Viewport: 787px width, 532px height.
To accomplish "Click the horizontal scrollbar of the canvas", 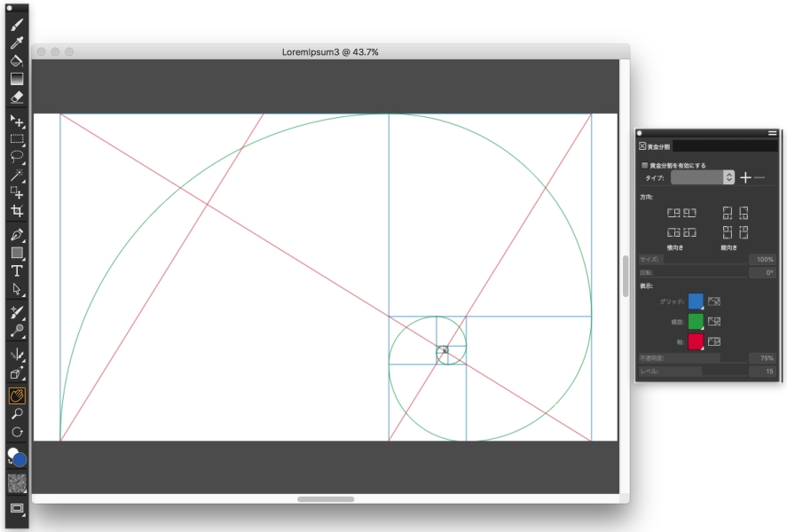I will click(x=326, y=499).
